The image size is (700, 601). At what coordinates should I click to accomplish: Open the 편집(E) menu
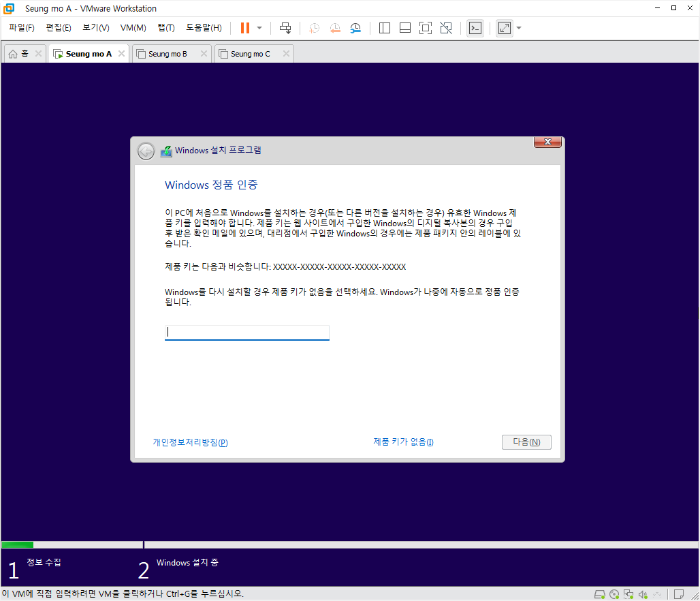(x=59, y=28)
